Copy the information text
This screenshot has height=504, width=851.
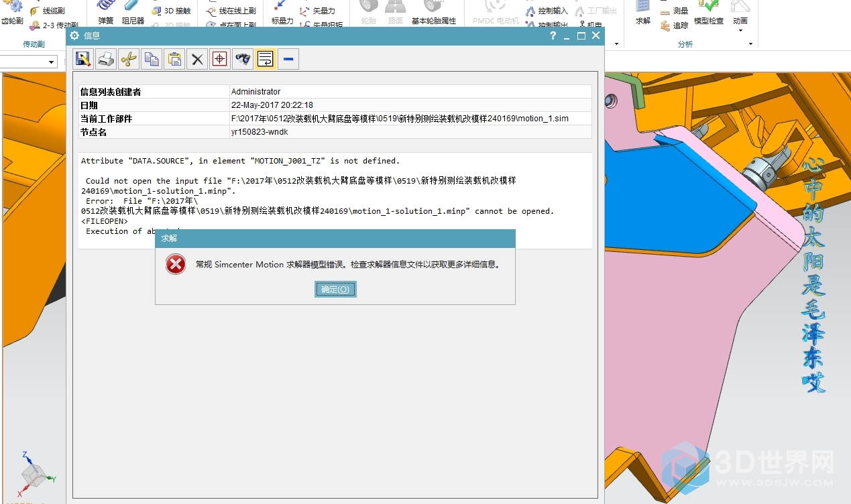[x=152, y=60]
